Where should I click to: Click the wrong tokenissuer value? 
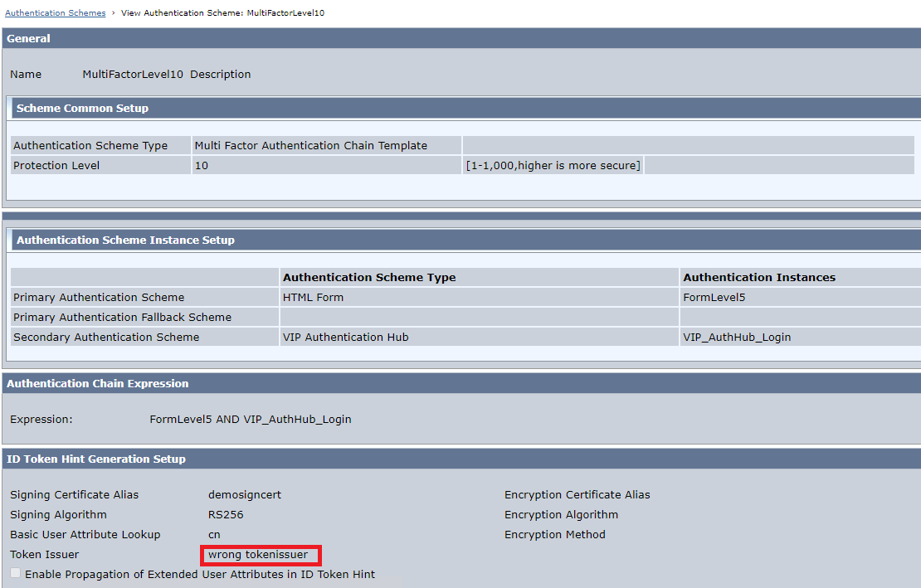pyautogui.click(x=258, y=555)
